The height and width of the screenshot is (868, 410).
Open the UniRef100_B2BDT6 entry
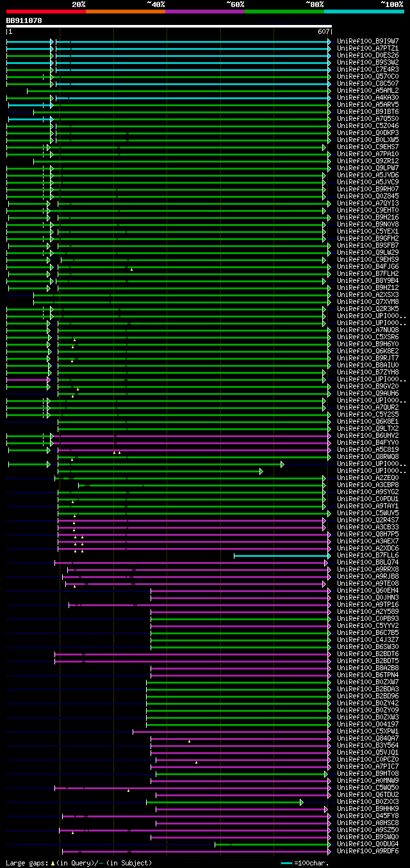point(368,654)
